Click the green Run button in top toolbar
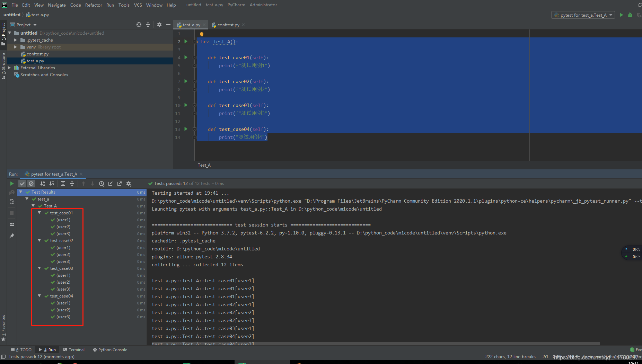 coord(621,15)
